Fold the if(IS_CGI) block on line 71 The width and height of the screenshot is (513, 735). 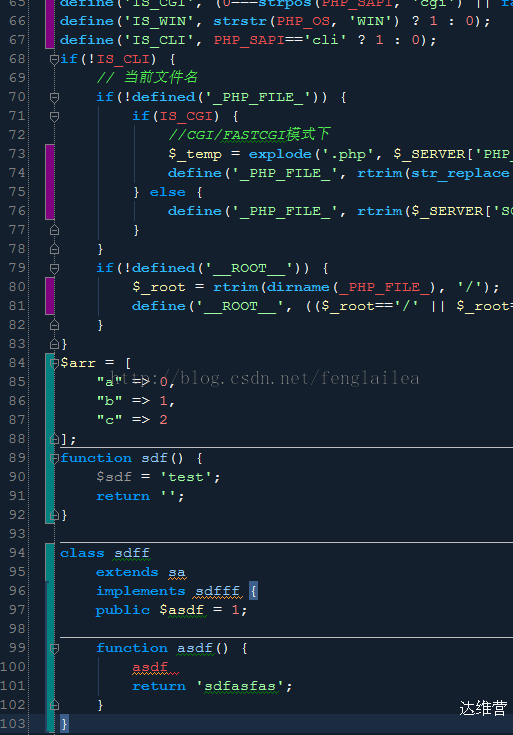click(54, 116)
